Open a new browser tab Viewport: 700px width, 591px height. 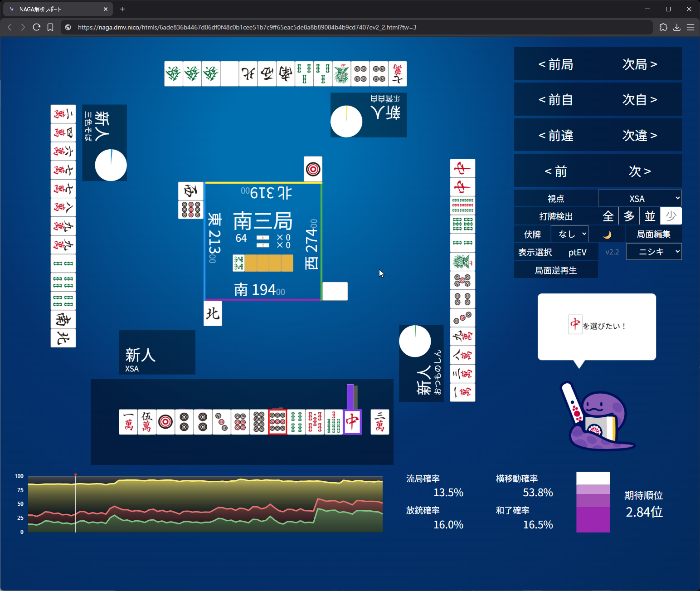[122, 9]
